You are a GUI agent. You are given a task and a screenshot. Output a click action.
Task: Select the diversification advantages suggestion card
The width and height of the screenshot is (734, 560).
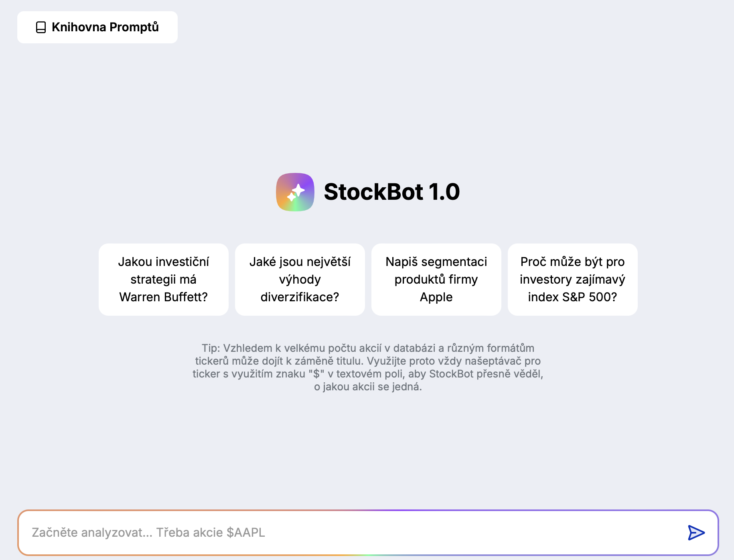pos(300,280)
